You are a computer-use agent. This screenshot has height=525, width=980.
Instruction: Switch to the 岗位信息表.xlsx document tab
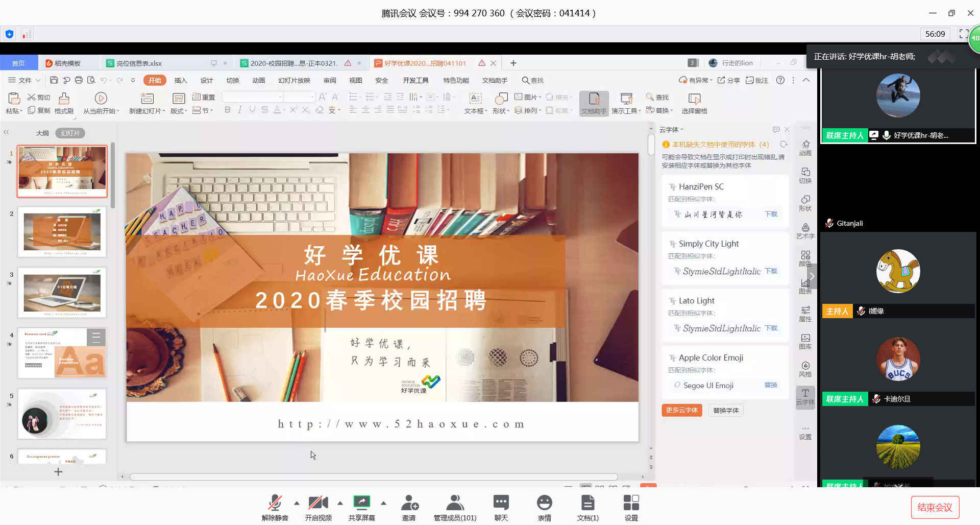coord(139,63)
